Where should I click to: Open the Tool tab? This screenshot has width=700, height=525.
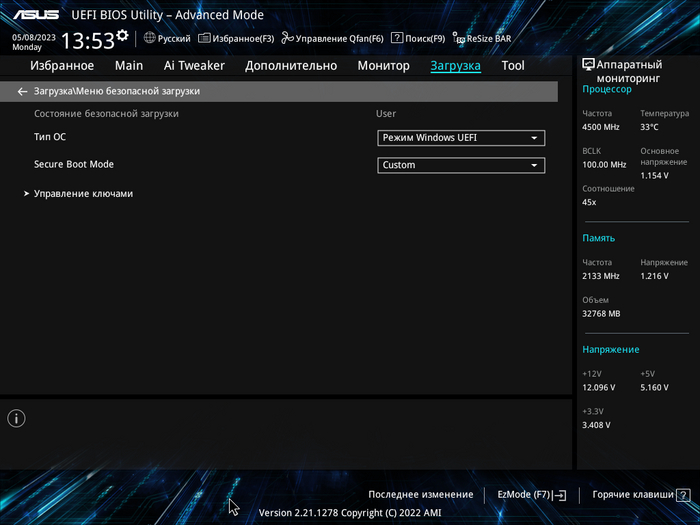(x=513, y=66)
